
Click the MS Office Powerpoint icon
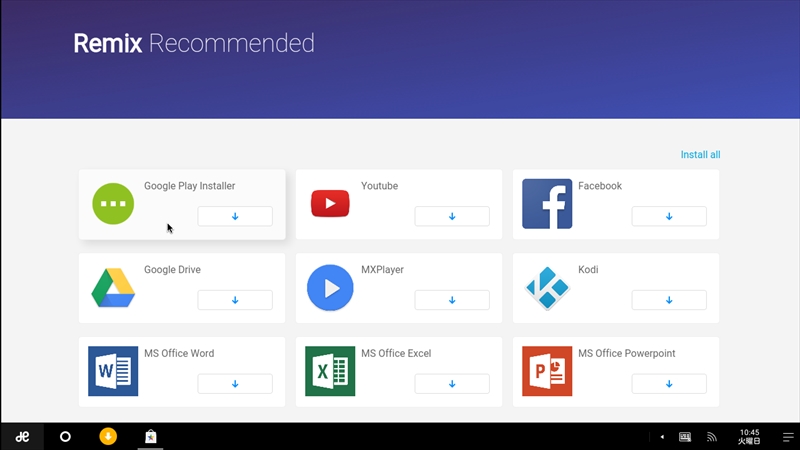tap(547, 371)
